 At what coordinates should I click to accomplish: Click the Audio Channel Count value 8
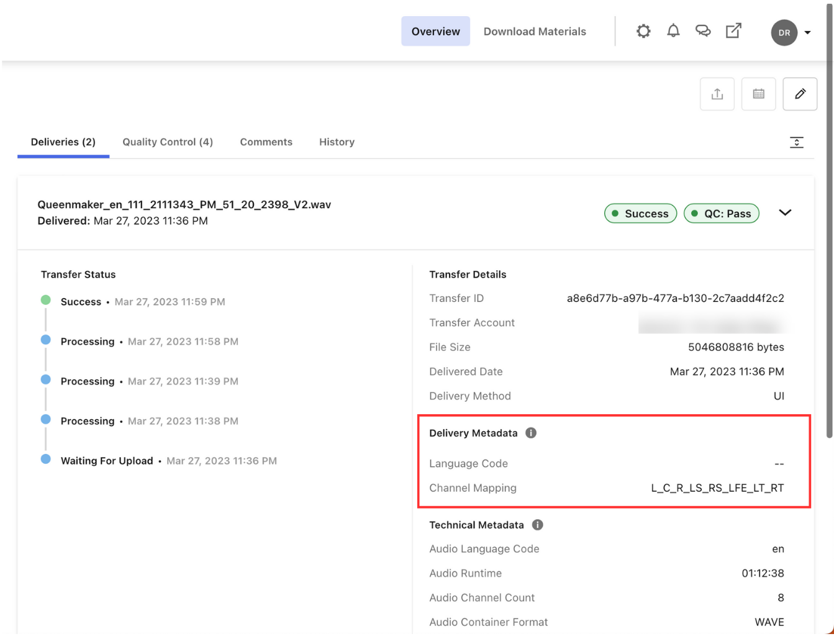[x=781, y=597]
